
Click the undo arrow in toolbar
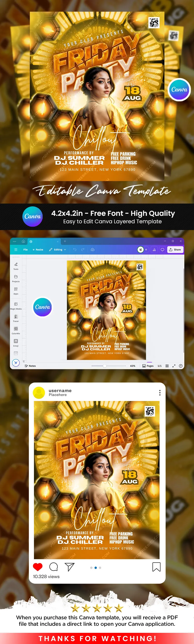75,250
